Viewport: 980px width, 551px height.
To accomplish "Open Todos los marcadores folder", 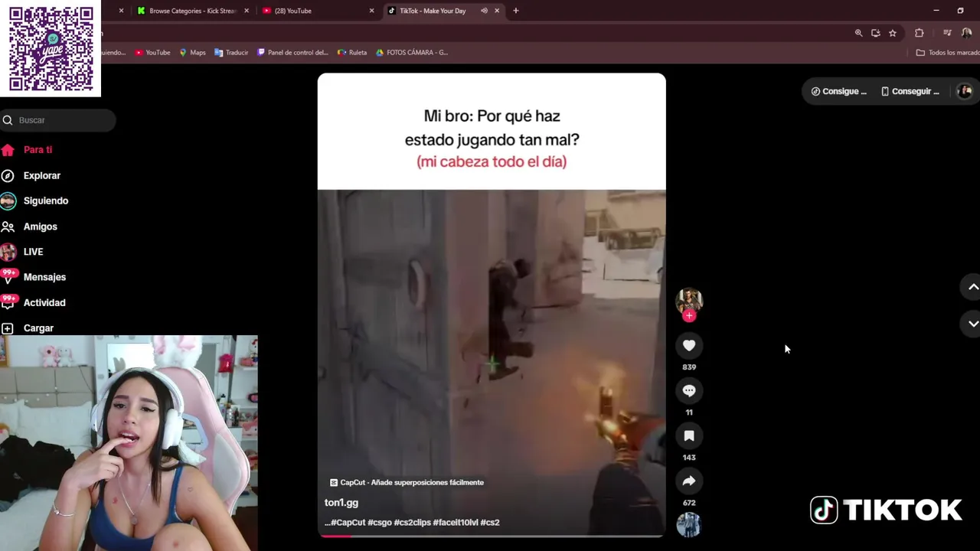I will (x=948, y=53).
